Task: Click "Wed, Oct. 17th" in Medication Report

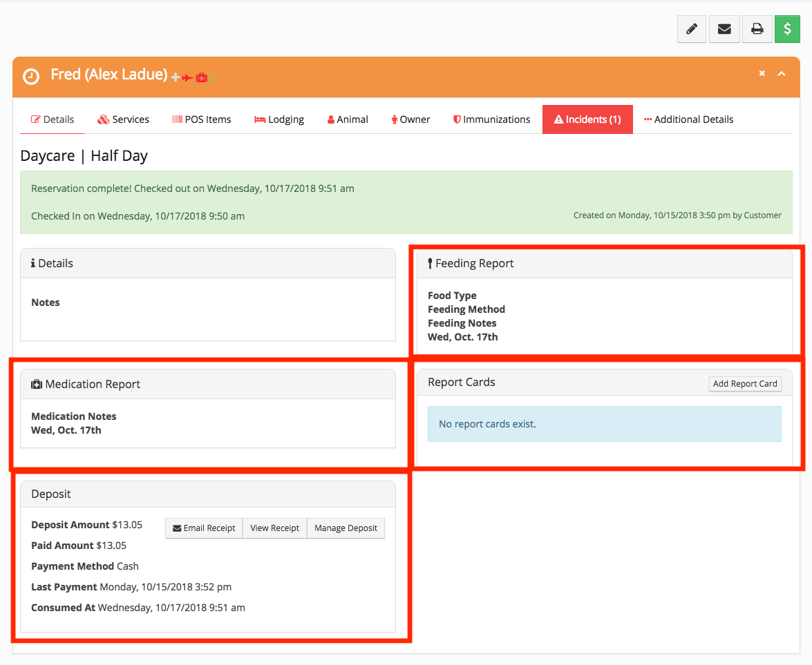Action: [x=66, y=430]
